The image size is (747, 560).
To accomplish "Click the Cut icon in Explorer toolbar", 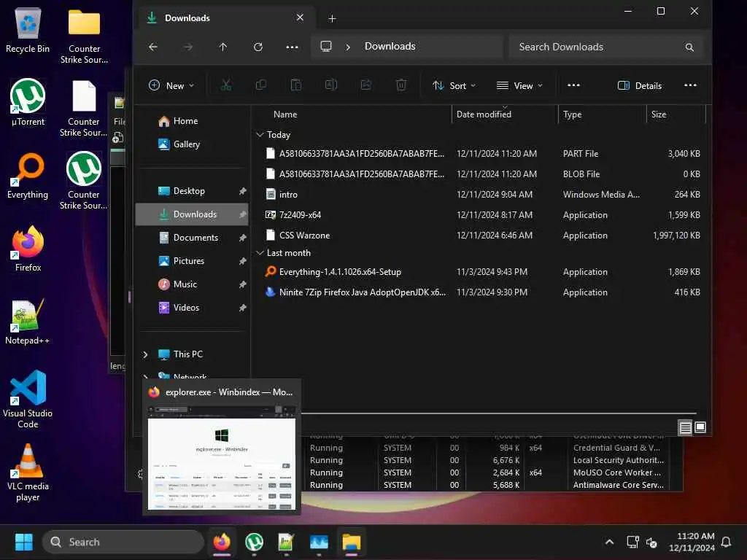I will click(x=226, y=85).
